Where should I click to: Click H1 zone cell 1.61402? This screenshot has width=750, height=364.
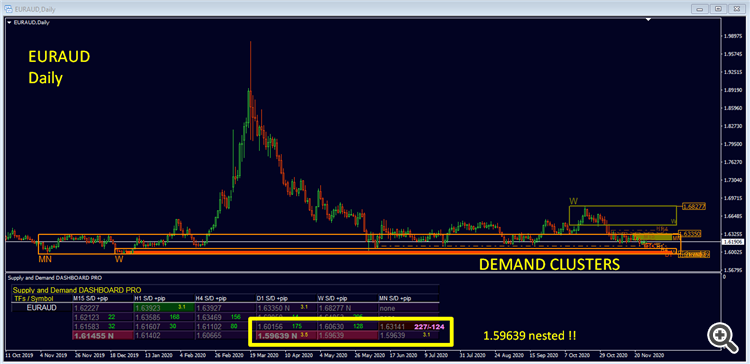coord(164,335)
